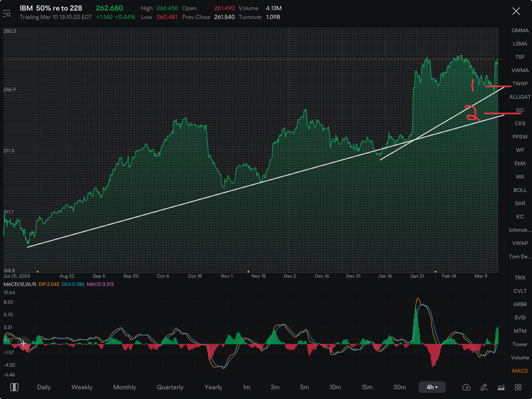Viewport: 532px width, 399px height.
Task: Click the Turnover value 1.09B
Action: (273, 17)
